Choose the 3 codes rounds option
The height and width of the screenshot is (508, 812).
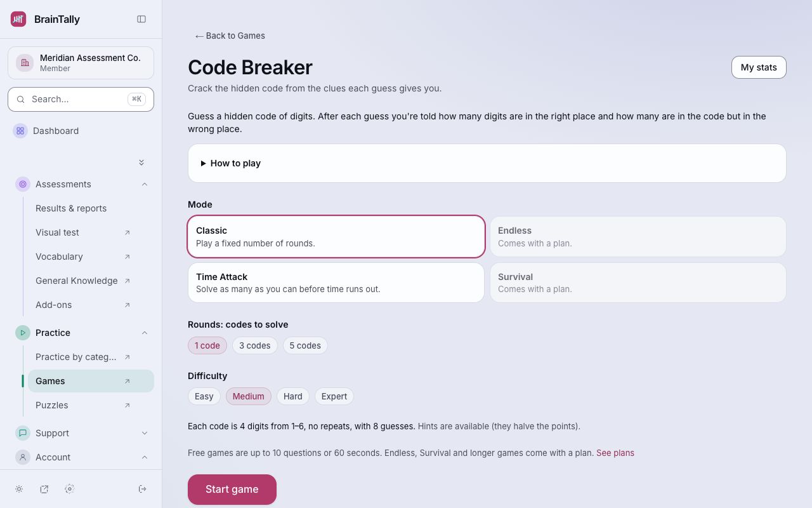[255, 345]
